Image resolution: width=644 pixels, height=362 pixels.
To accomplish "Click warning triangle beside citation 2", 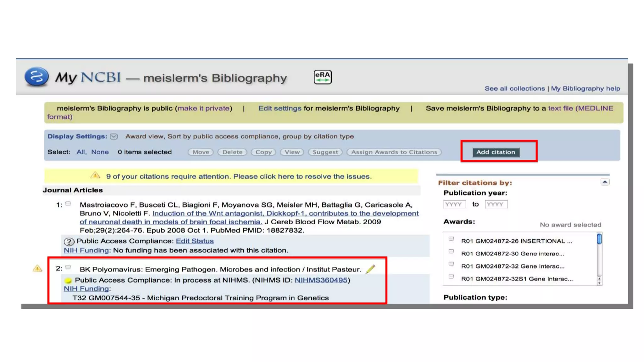I will (37, 268).
